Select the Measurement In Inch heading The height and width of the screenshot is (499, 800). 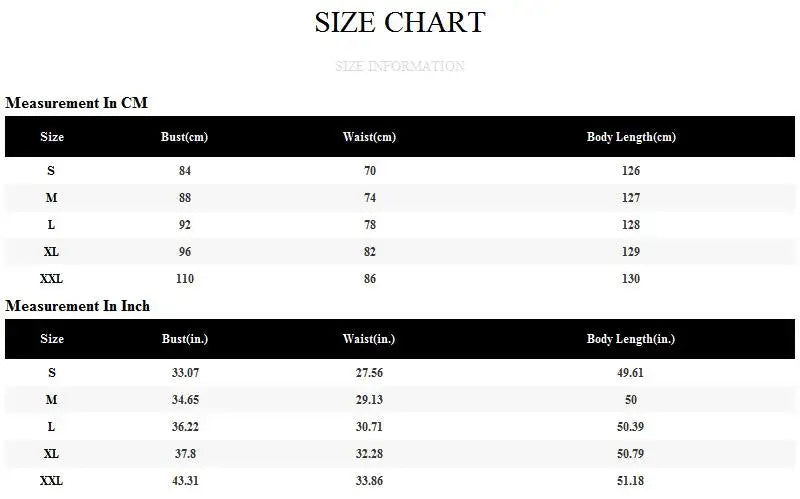pos(77,306)
